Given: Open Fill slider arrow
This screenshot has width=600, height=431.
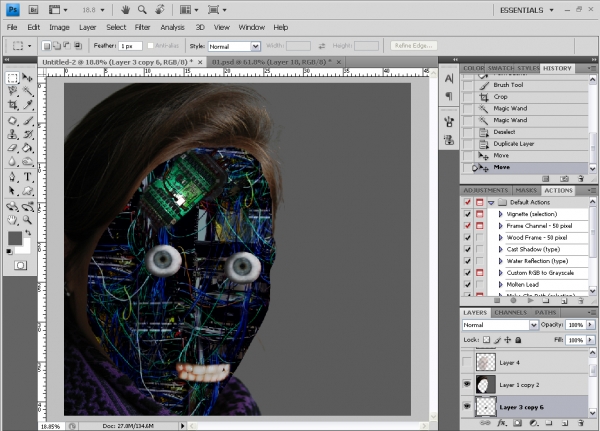Looking at the screenshot, I should tap(590, 340).
